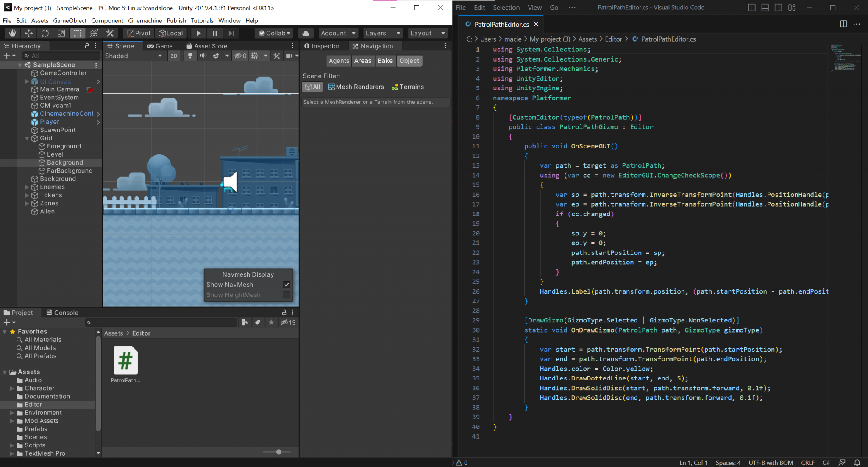This screenshot has height=467, width=868.
Task: Select the Move tool
Action: (28, 33)
